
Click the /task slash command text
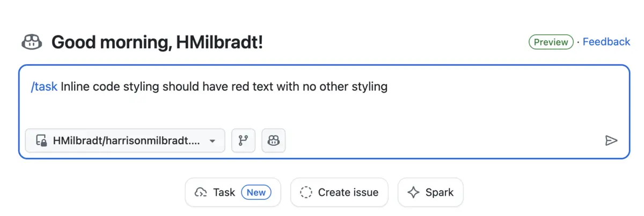click(44, 86)
